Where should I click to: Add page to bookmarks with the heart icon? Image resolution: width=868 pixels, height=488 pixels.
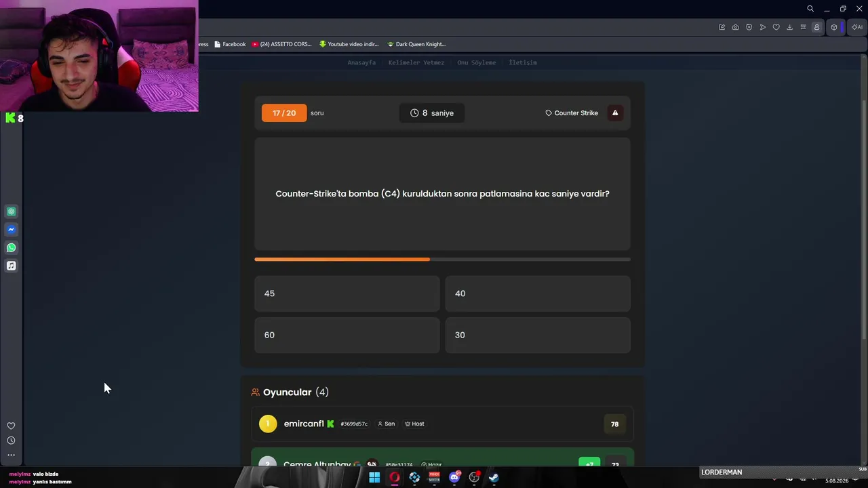pos(776,27)
